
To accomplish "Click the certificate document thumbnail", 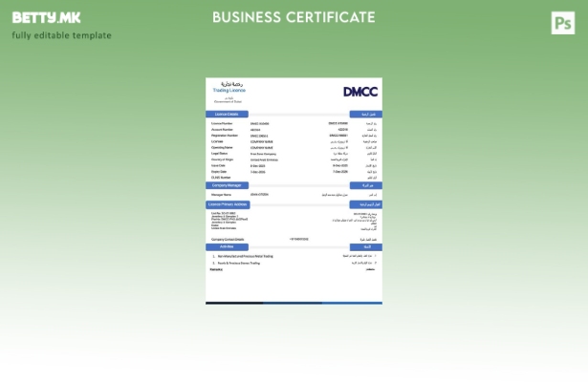I will click(x=294, y=191).
